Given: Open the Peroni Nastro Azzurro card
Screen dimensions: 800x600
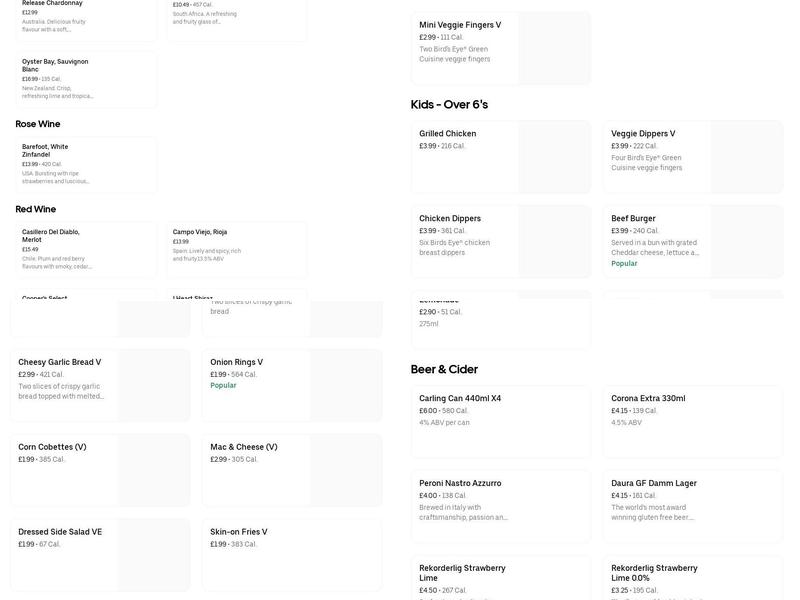Looking at the screenshot, I should click(501, 506).
